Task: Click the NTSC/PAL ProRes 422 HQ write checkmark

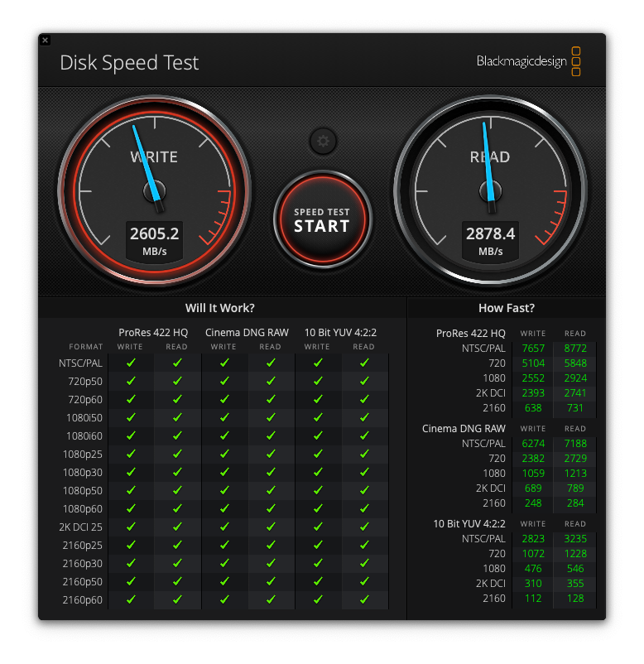Action: pyautogui.click(x=131, y=363)
